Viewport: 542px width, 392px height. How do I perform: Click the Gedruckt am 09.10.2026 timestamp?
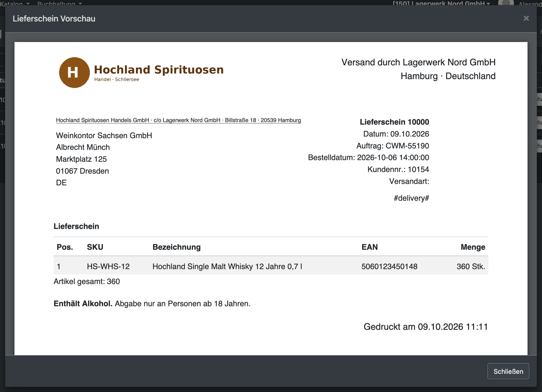[426, 327]
